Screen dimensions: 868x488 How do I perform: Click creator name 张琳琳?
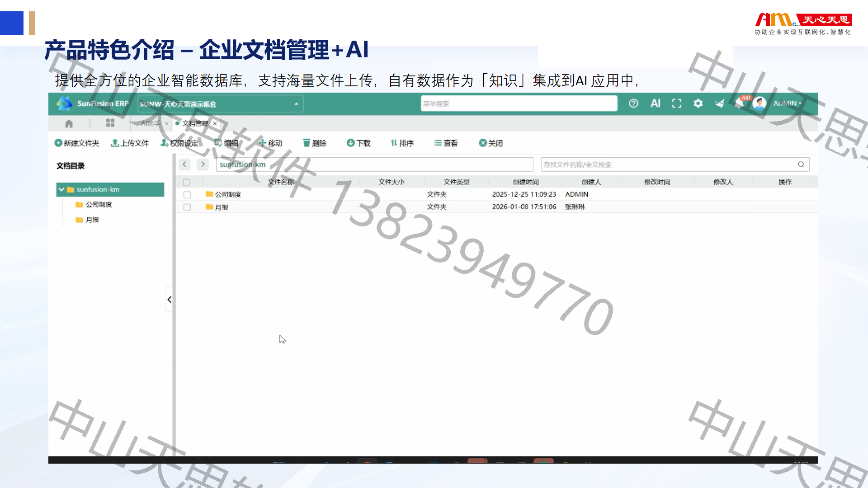[575, 207]
